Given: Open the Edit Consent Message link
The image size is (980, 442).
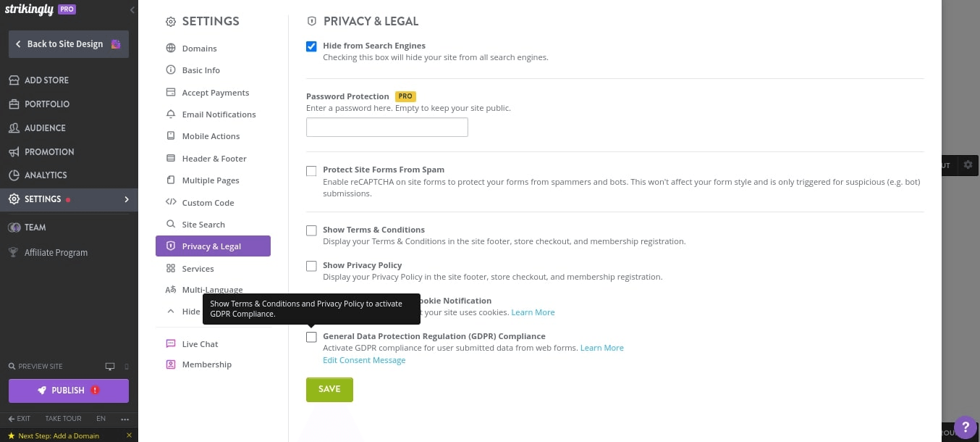Looking at the screenshot, I should [x=364, y=359].
